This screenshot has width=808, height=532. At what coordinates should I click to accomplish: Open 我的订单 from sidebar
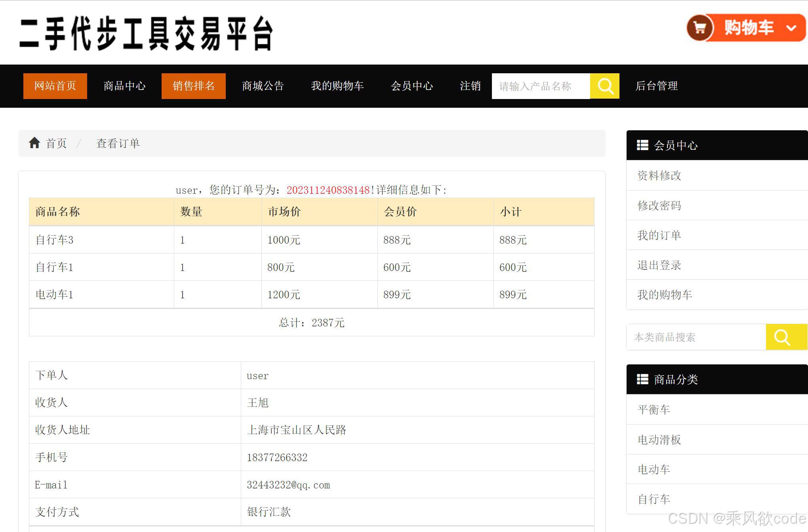[659, 235]
